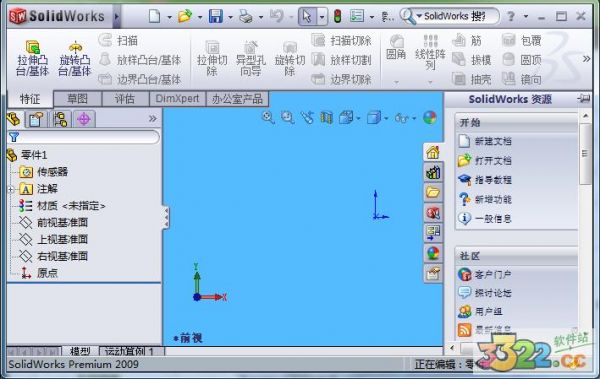Switch to the 草图 tab

point(77,99)
